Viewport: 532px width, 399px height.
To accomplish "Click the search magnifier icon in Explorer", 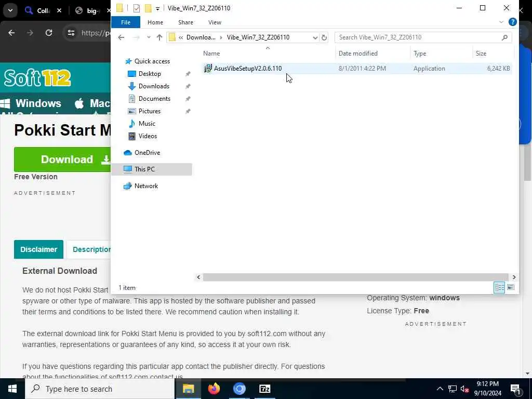I will point(504,37).
